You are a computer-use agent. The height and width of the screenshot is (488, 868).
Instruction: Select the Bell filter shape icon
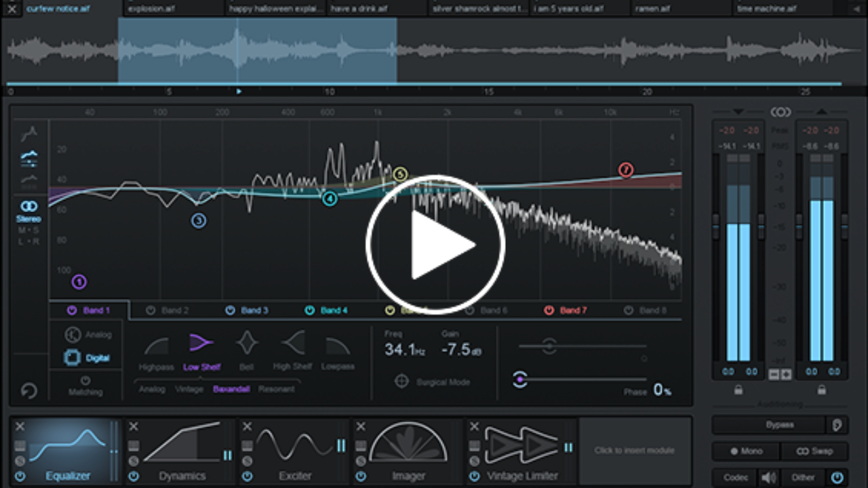(x=247, y=344)
